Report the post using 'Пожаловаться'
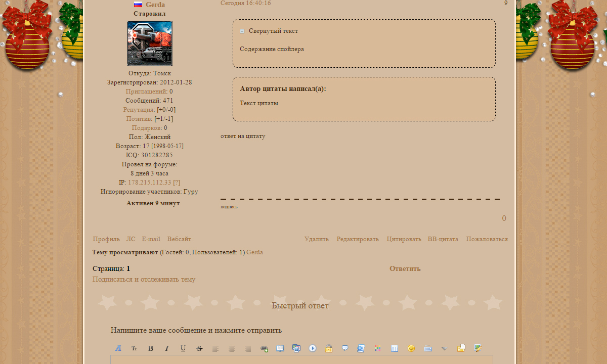 pos(487,239)
